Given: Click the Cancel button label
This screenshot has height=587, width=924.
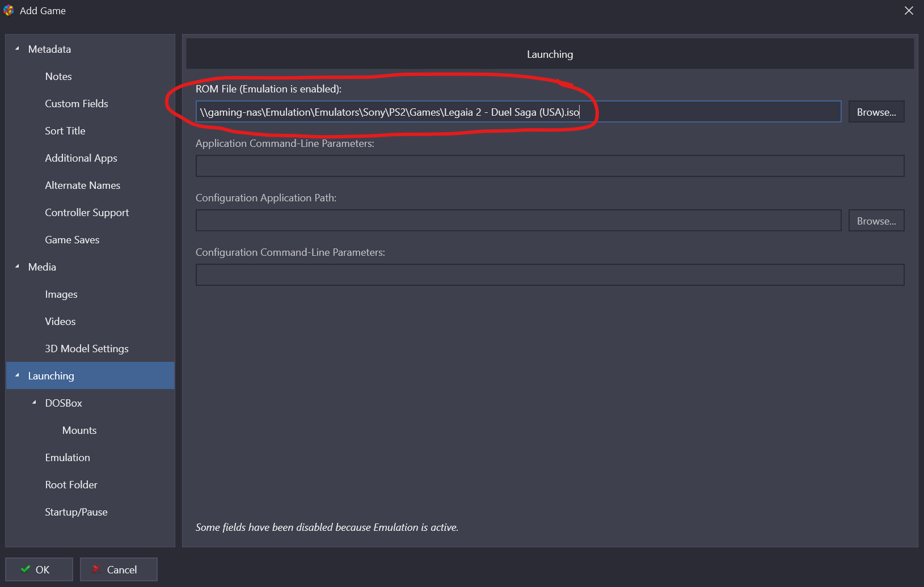Looking at the screenshot, I should click(x=122, y=569).
